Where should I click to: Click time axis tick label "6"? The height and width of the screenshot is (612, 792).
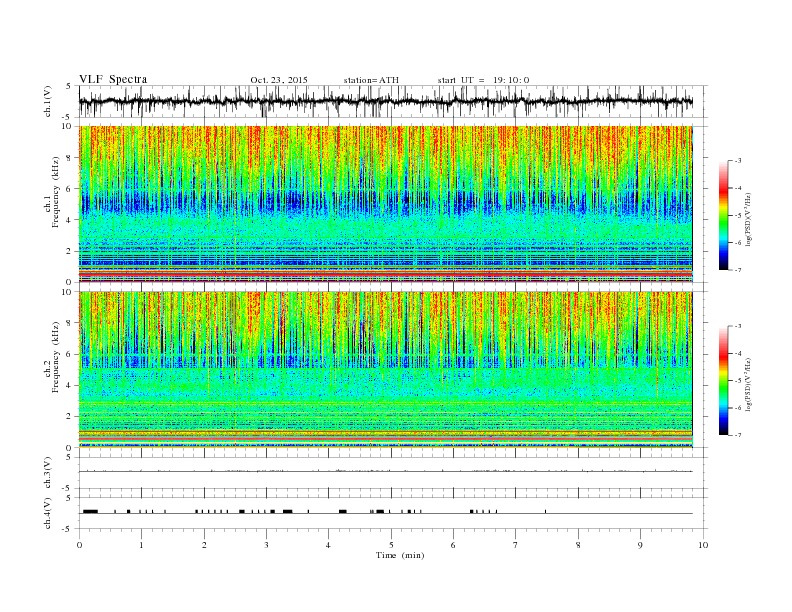[453, 545]
